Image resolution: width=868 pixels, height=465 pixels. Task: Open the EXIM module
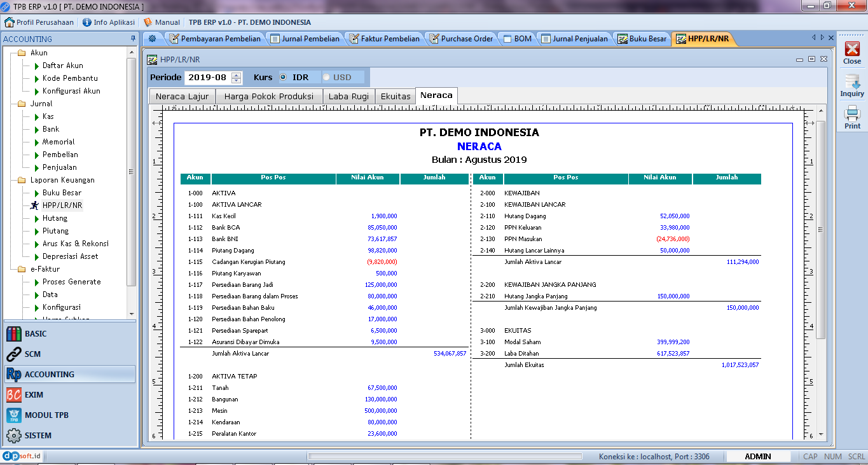pos(34,394)
